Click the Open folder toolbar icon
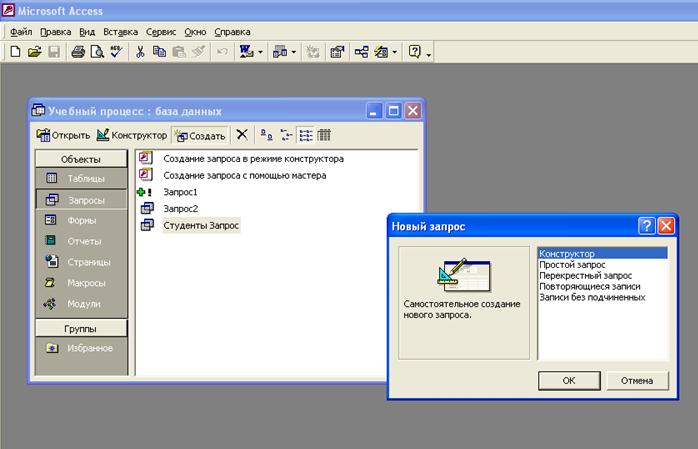The width and height of the screenshot is (698, 449). 34,52
